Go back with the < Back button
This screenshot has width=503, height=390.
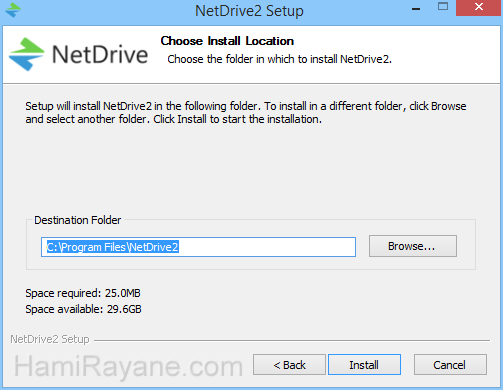pos(289,365)
